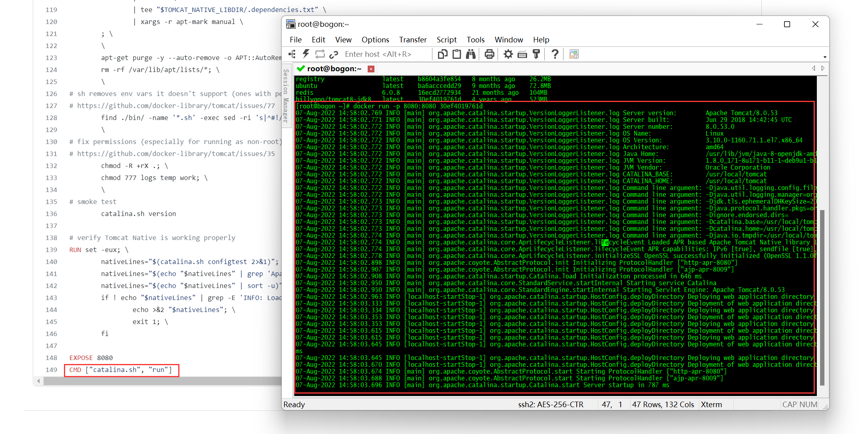The height and width of the screenshot is (434, 868).
Task: Click the ubuntu image row in terminal
Action: click(423, 86)
